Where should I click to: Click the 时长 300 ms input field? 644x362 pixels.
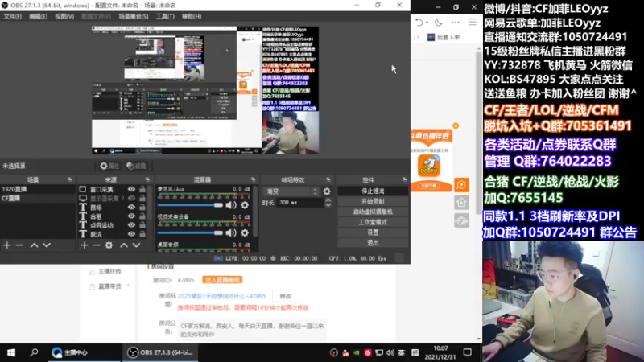(x=300, y=203)
